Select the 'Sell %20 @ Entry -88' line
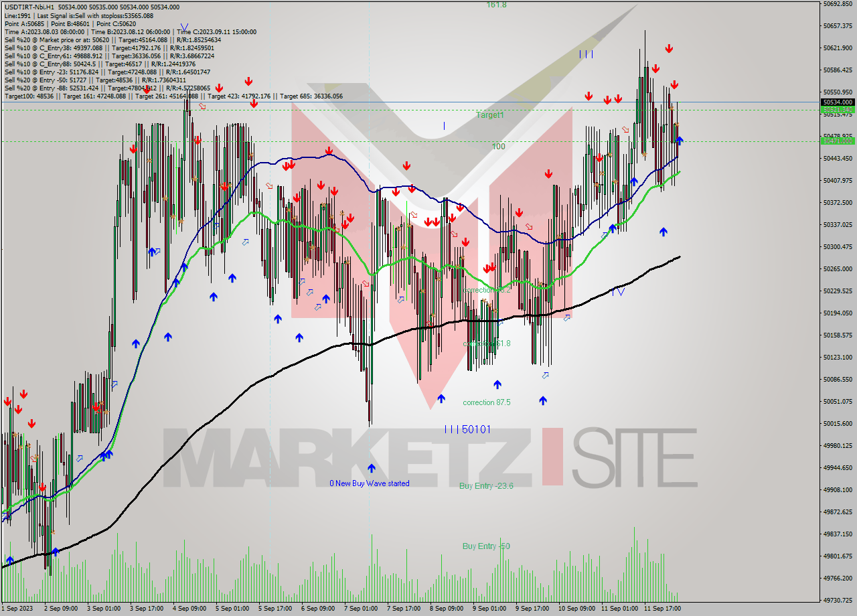The image size is (857, 616). pyautogui.click(x=107, y=88)
